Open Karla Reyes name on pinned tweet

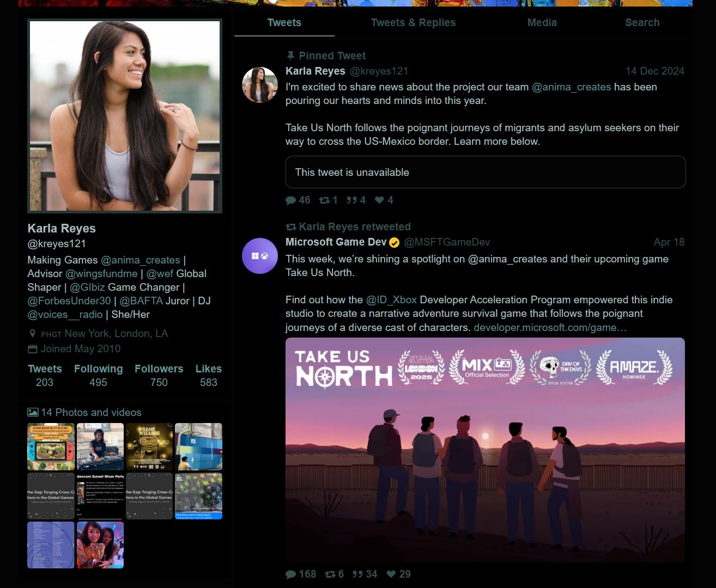[x=315, y=71]
